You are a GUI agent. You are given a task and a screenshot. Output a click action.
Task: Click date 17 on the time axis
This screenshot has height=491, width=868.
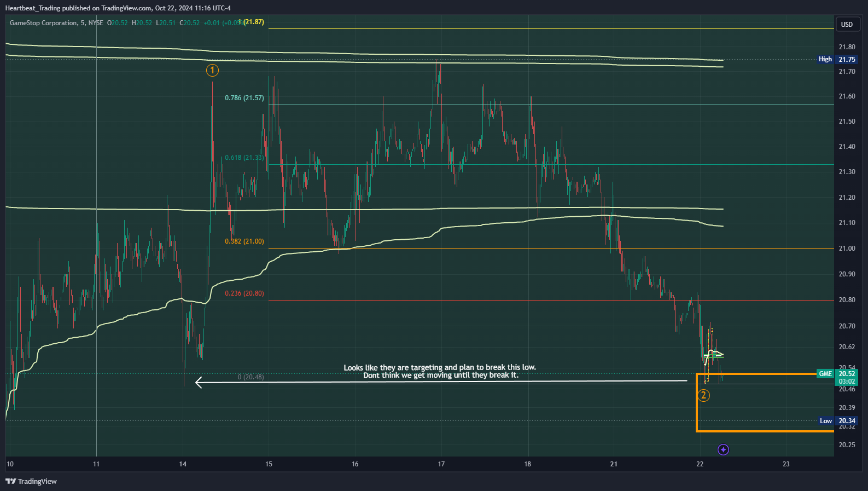click(x=441, y=464)
